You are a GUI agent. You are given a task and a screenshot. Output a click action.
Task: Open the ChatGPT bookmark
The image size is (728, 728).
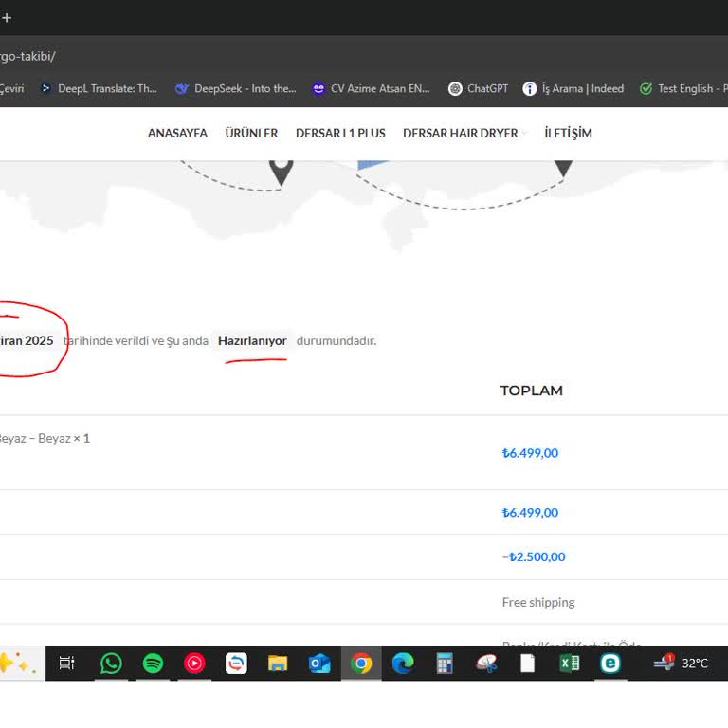[478, 88]
